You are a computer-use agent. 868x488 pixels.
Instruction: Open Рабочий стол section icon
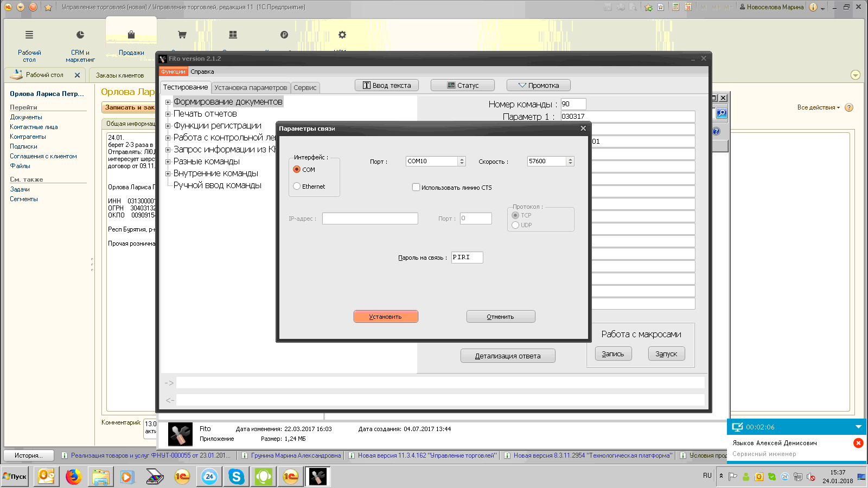pyautogui.click(x=29, y=35)
